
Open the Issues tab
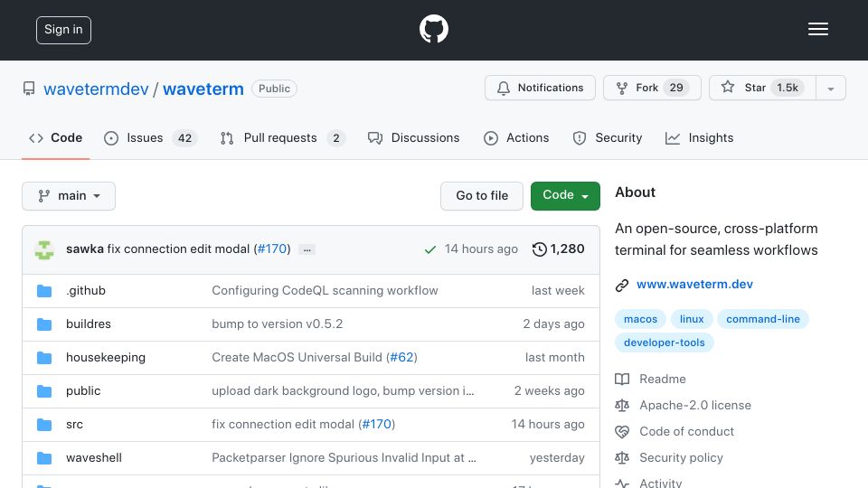[x=151, y=137]
